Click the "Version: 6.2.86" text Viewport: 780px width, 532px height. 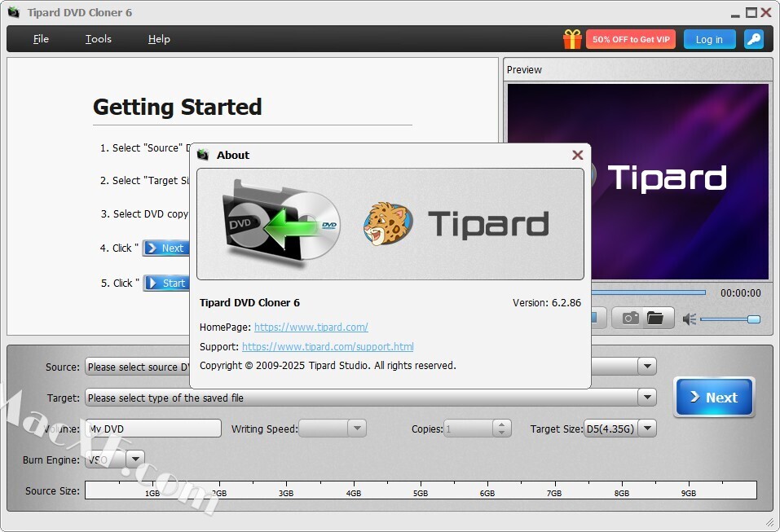547,303
